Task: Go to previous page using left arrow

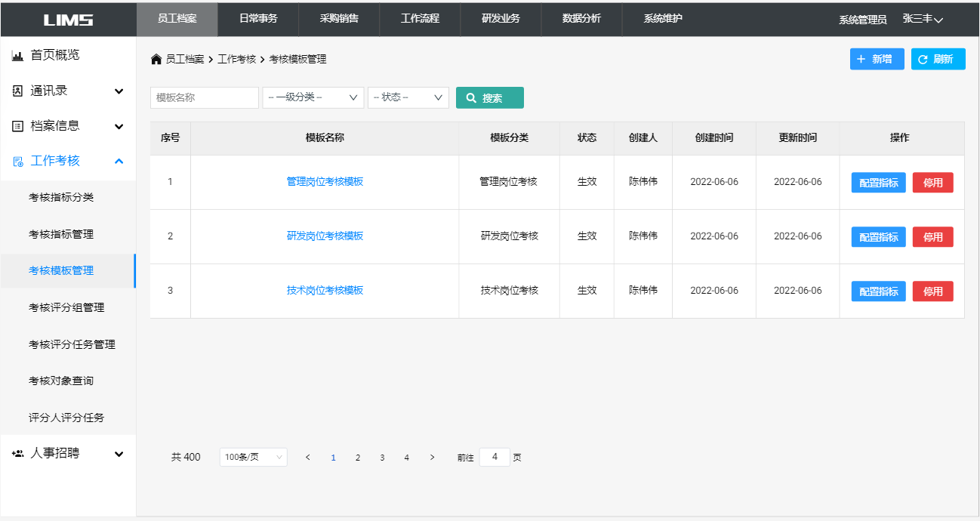Action: [308, 458]
